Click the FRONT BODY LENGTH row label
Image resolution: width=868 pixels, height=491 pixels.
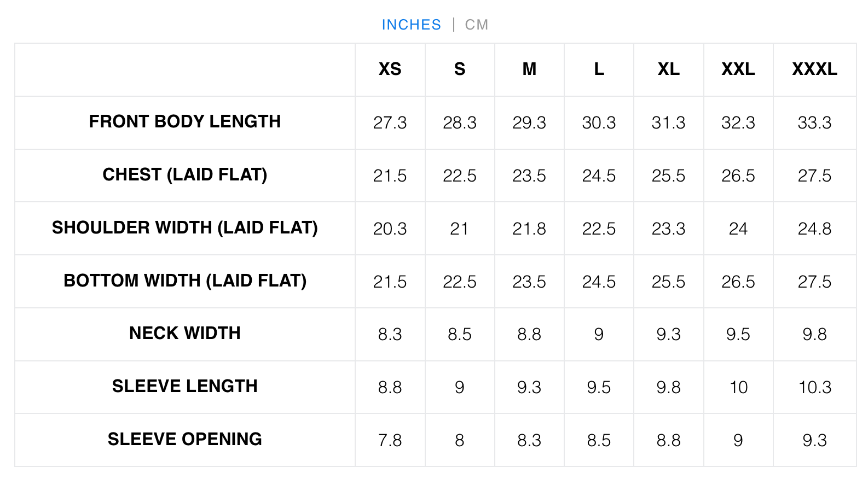pos(185,121)
